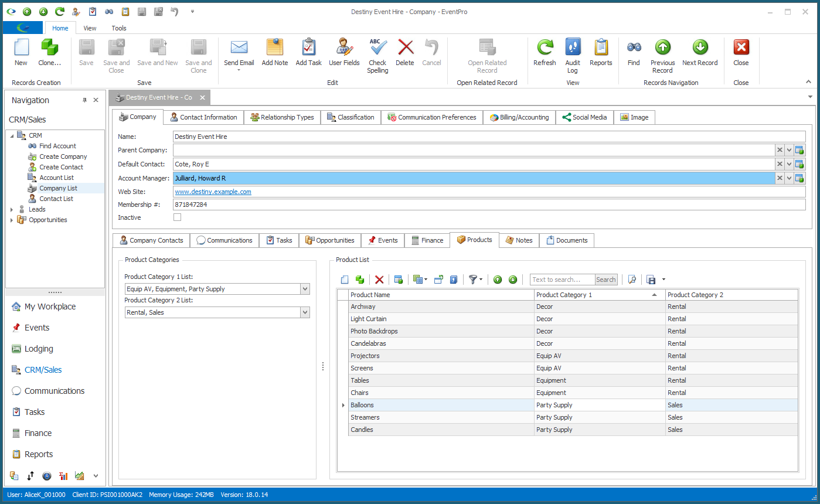This screenshot has height=504, width=820.
Task: Click the Add Note ribbon icon
Action: (274, 47)
